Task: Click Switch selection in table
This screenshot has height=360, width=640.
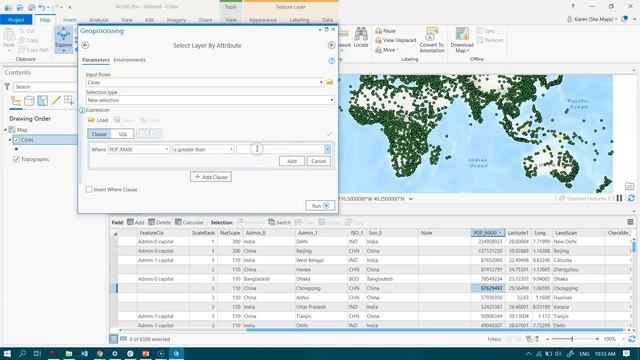Action: pyautogui.click(x=280, y=222)
